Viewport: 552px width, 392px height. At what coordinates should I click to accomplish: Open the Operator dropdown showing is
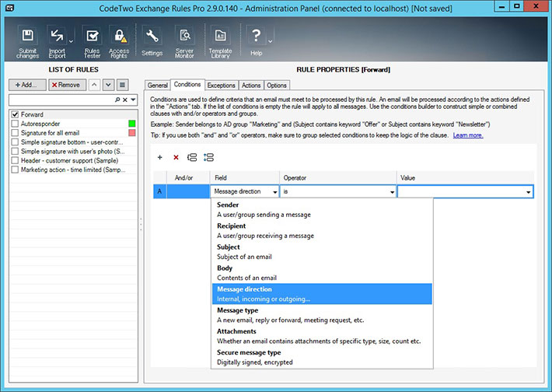coord(338,191)
